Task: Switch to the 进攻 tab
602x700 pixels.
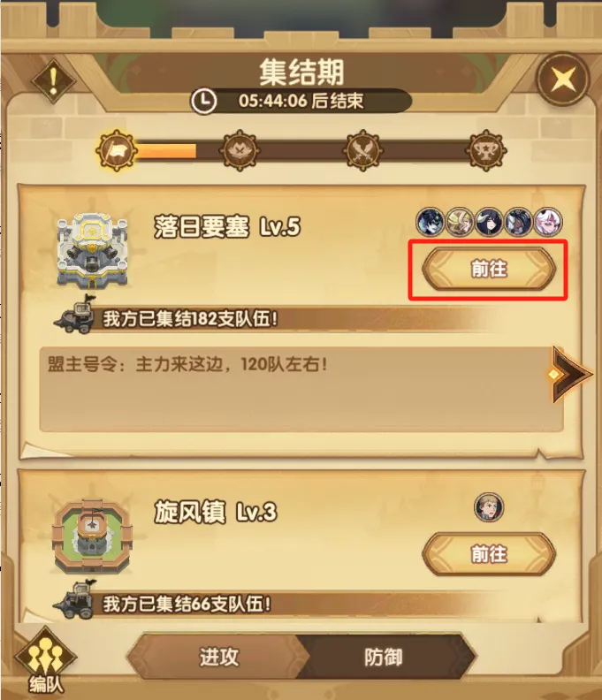Action: pyautogui.click(x=219, y=657)
